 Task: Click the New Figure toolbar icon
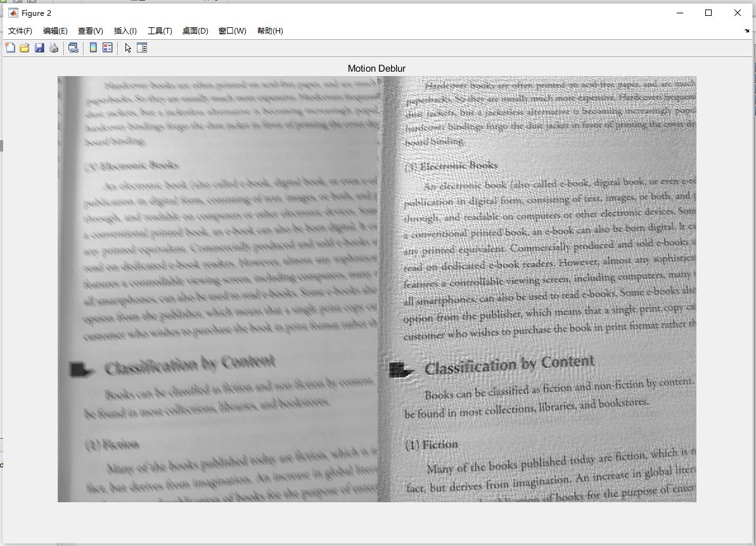[x=10, y=48]
